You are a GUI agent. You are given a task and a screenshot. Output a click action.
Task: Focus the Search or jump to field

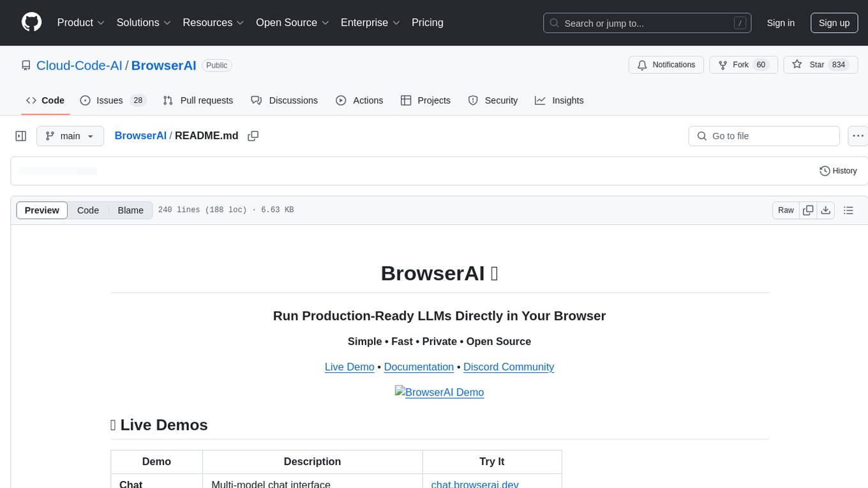647,23
